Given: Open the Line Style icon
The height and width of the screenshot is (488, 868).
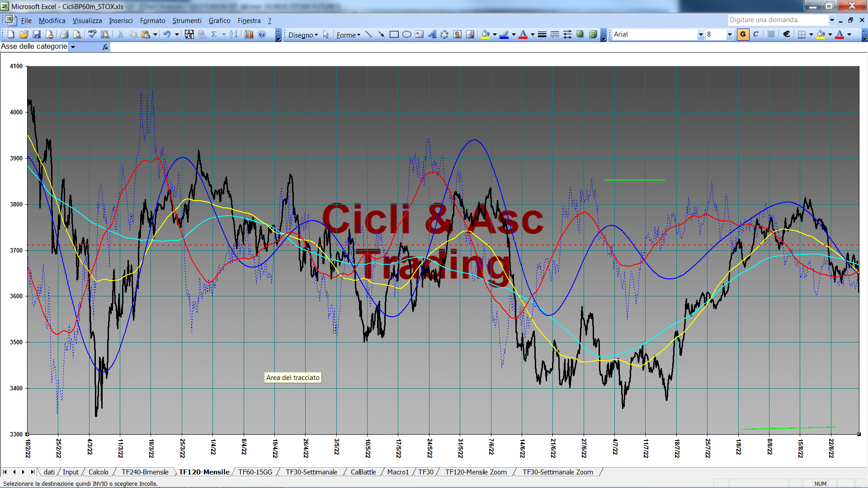Looking at the screenshot, I should coord(542,34).
